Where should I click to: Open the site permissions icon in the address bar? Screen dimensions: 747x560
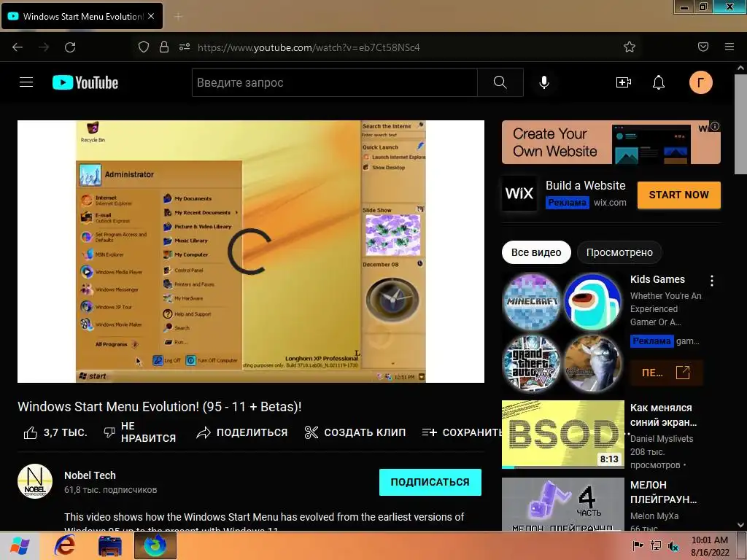[185, 47]
